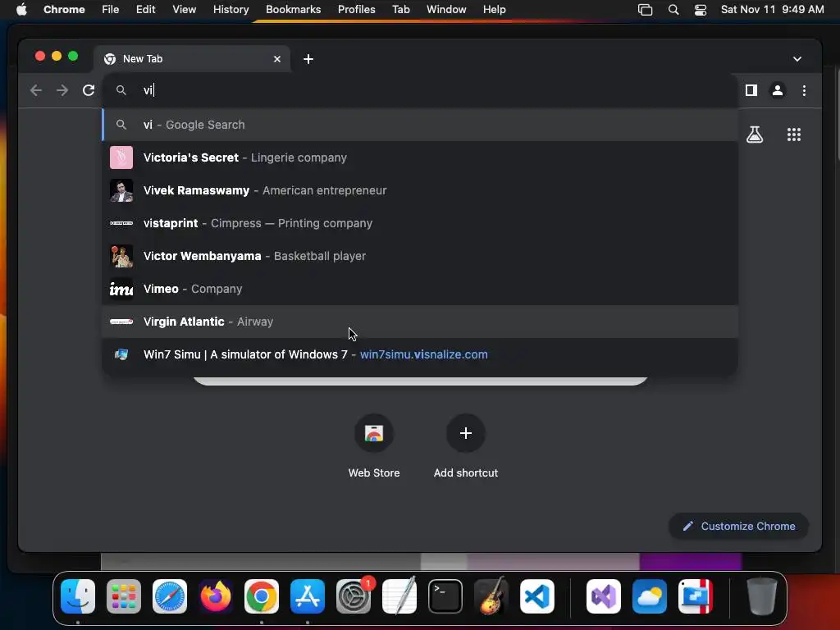The image size is (840, 630).
Task: Launch Safari from the Dock
Action: (170, 596)
